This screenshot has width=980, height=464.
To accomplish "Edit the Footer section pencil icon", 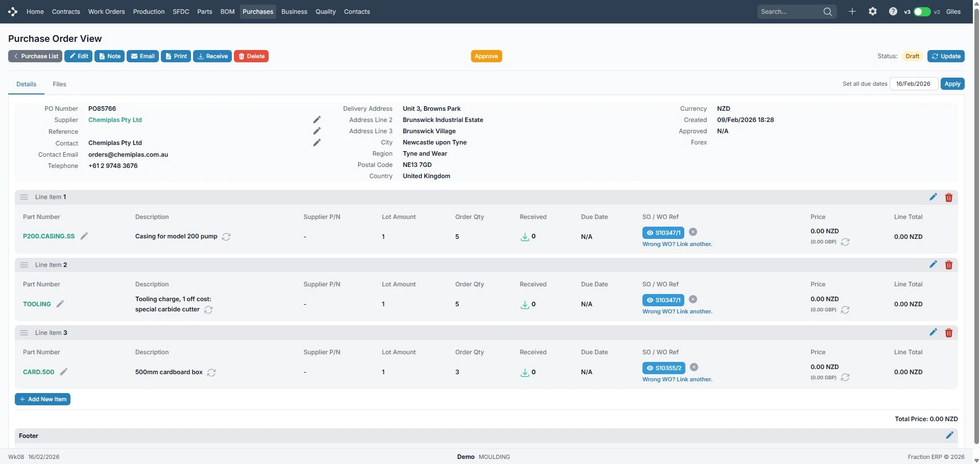I will pos(949,435).
